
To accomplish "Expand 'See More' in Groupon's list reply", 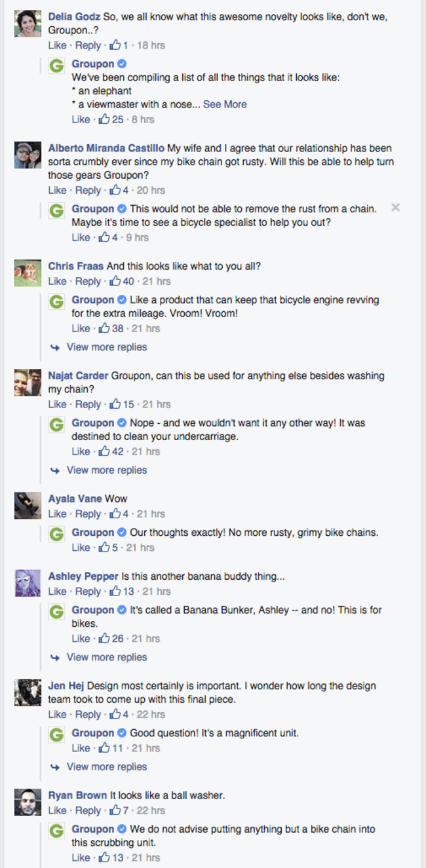I will coord(225,104).
